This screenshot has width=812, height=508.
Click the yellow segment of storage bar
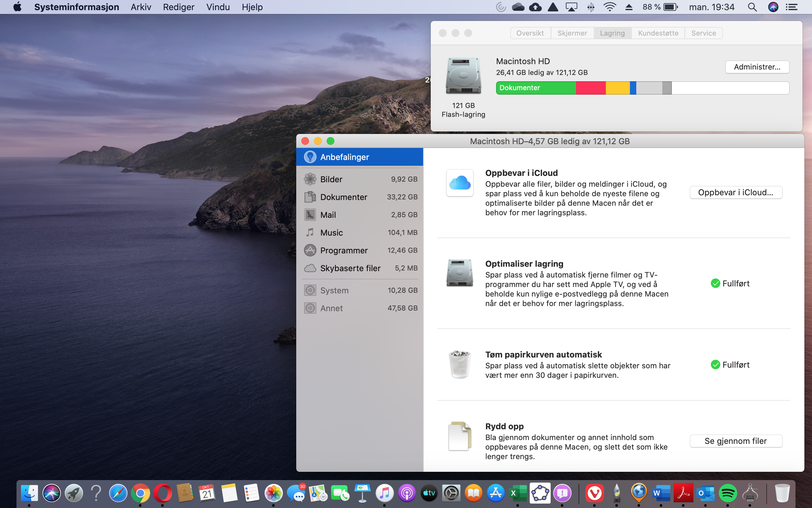point(618,88)
